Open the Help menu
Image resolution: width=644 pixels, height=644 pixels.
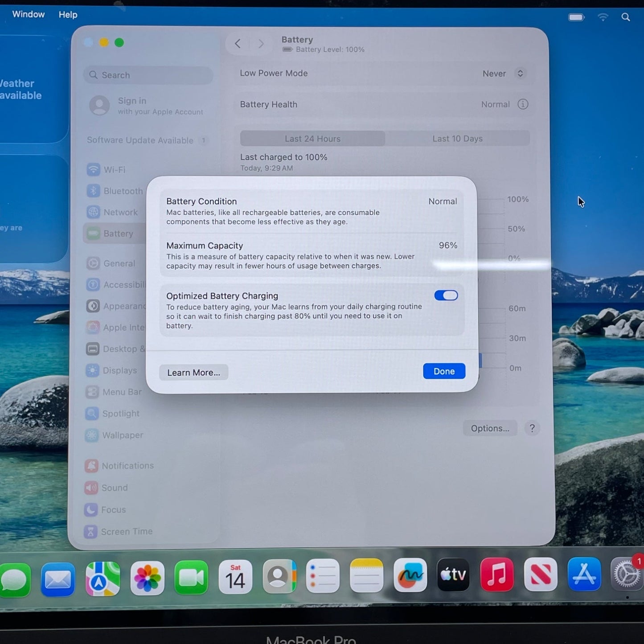tap(68, 15)
